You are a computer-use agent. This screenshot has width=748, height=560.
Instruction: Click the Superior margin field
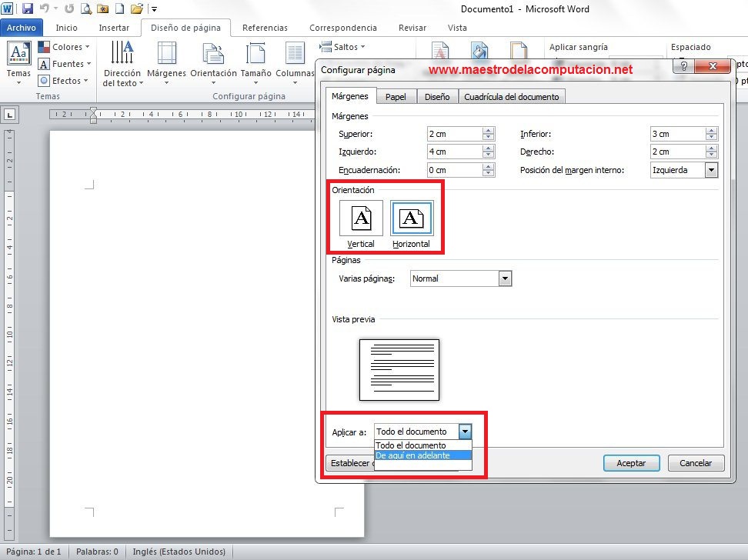(455, 134)
